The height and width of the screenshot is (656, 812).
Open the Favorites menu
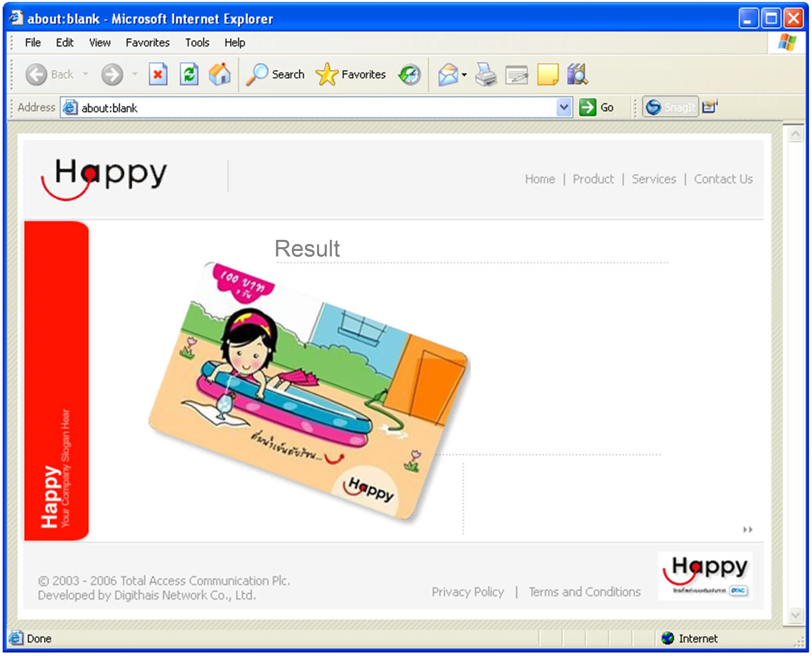coord(147,43)
